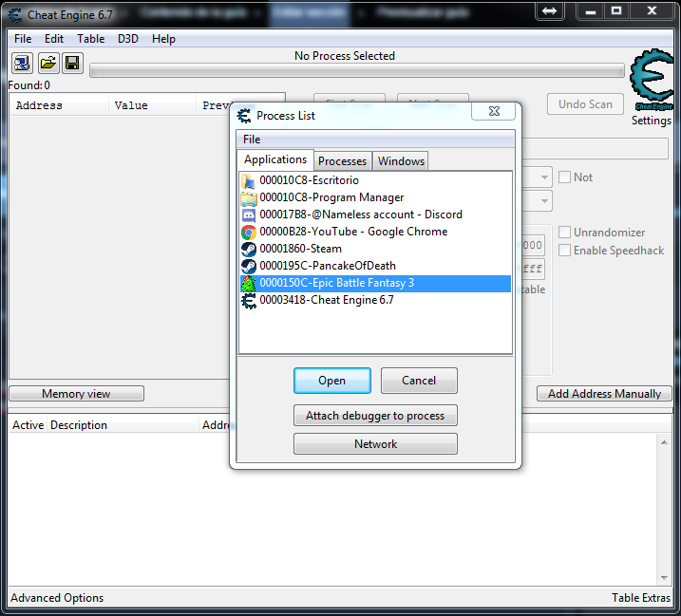Image resolution: width=681 pixels, height=616 pixels.
Task: Click the Network button
Action: click(375, 444)
